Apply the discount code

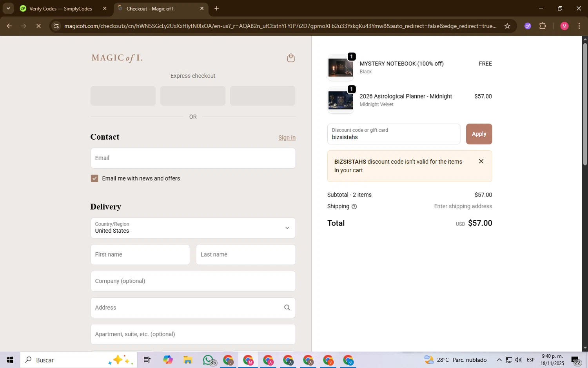tap(479, 134)
